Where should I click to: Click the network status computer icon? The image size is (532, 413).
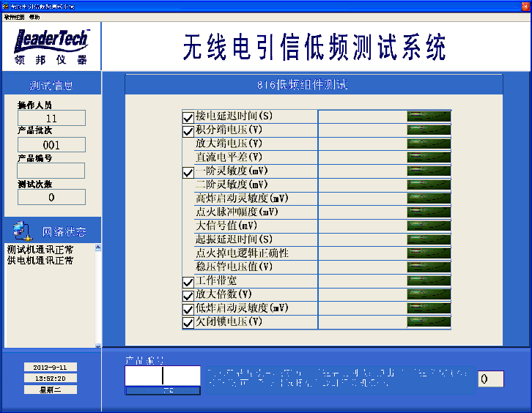(22, 231)
